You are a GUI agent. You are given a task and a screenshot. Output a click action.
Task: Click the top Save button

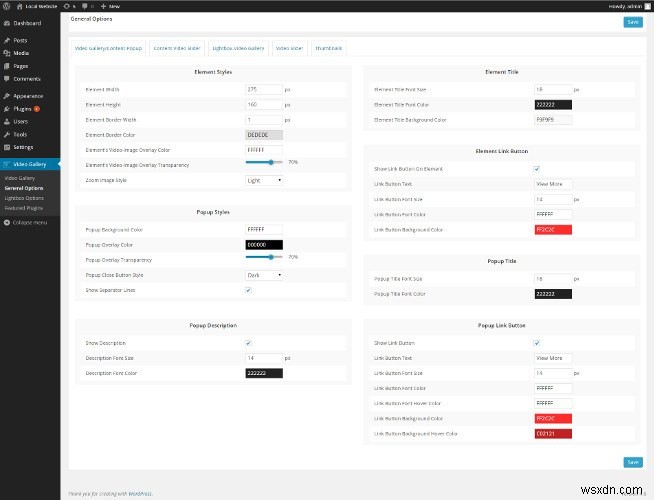click(x=633, y=22)
